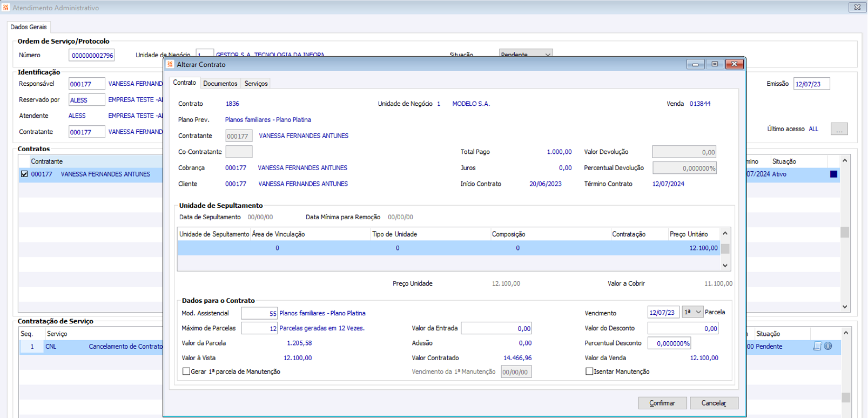Click the Percentual Devolução field
Screen dimensions: 868x419
click(684, 168)
